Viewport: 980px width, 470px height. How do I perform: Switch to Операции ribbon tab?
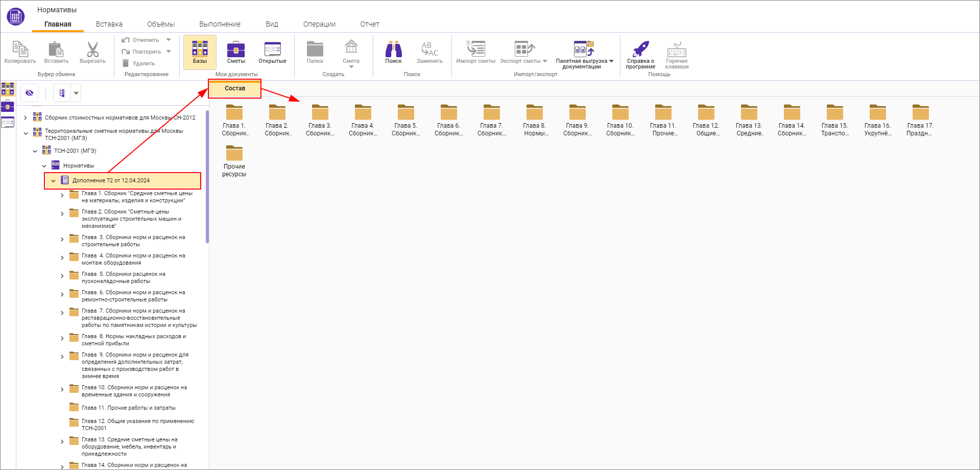click(x=319, y=24)
